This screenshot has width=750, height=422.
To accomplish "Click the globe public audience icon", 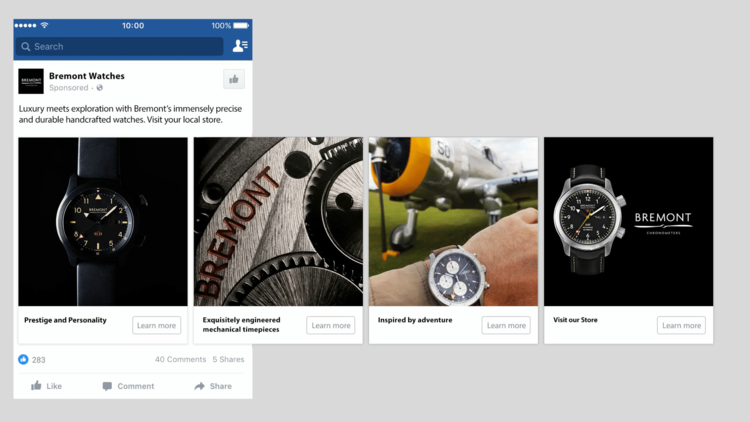I will (99, 88).
